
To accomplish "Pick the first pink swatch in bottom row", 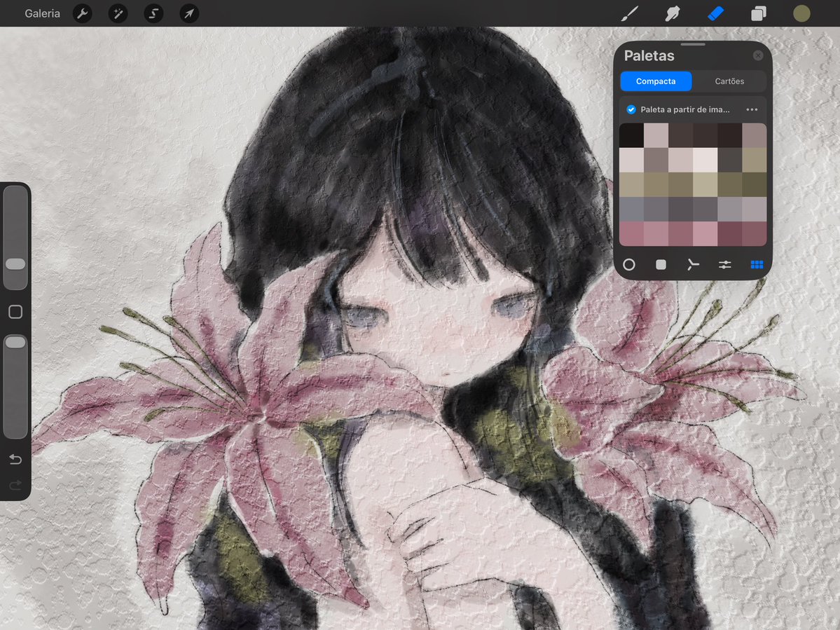I will tap(632, 234).
